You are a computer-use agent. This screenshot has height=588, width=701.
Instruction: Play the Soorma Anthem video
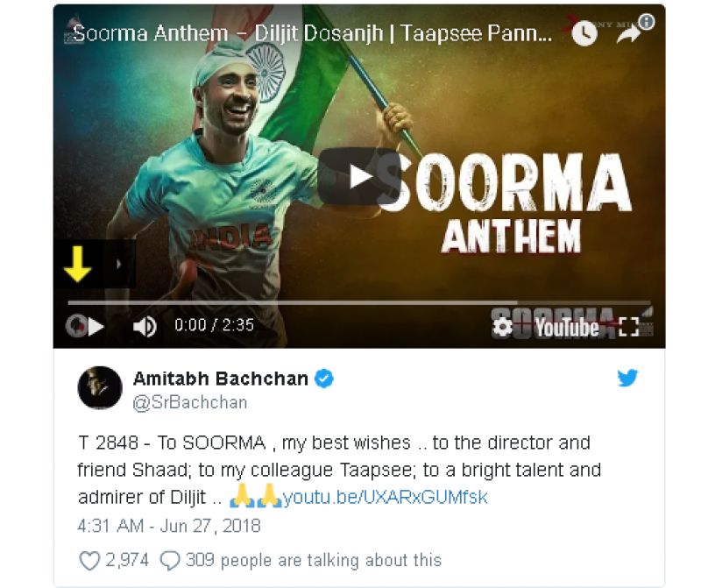[x=359, y=176]
